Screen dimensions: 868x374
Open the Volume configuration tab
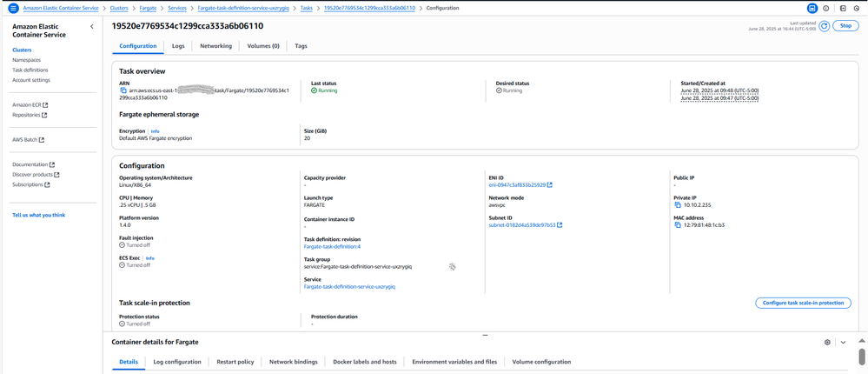click(x=541, y=362)
